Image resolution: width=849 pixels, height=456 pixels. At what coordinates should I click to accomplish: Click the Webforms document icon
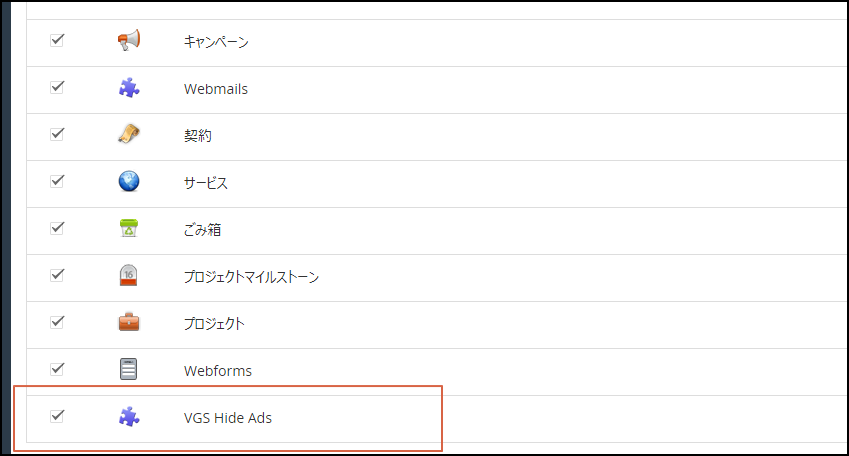(x=128, y=370)
